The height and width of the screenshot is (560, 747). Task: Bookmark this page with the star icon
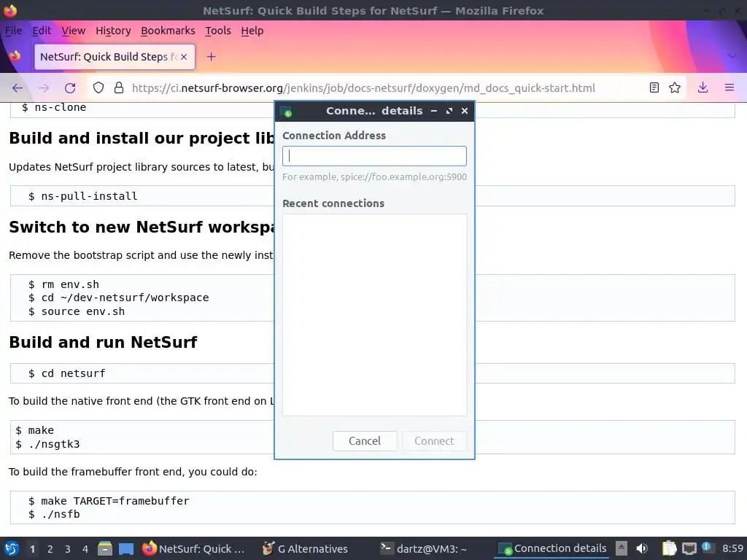coord(675,87)
